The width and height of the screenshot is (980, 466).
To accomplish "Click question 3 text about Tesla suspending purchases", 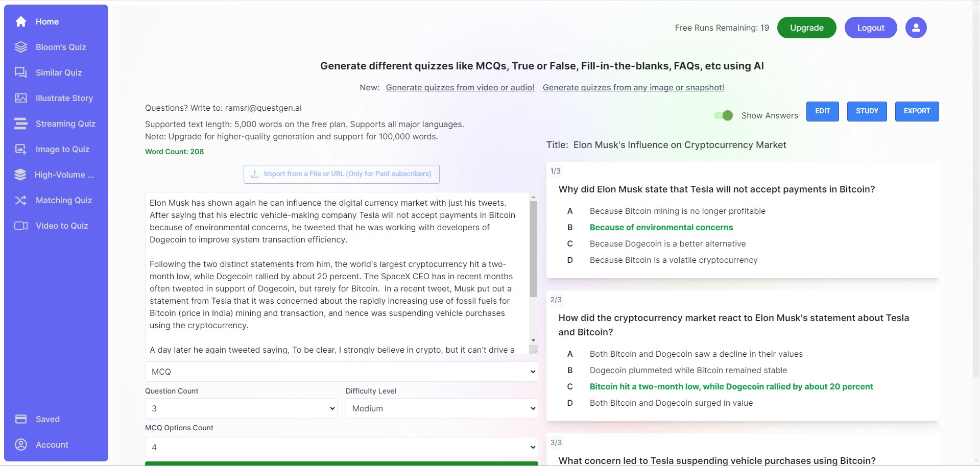I will pyautogui.click(x=717, y=460).
